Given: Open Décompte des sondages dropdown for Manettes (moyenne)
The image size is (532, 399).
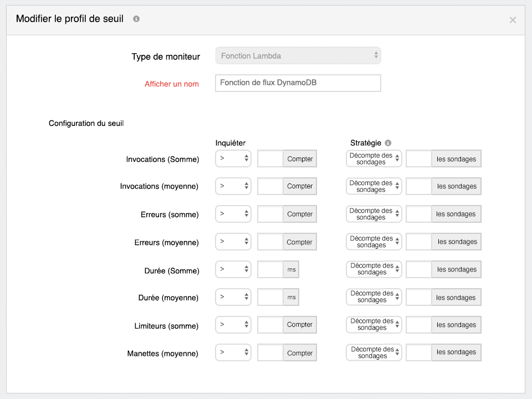Looking at the screenshot, I should 373,352.
